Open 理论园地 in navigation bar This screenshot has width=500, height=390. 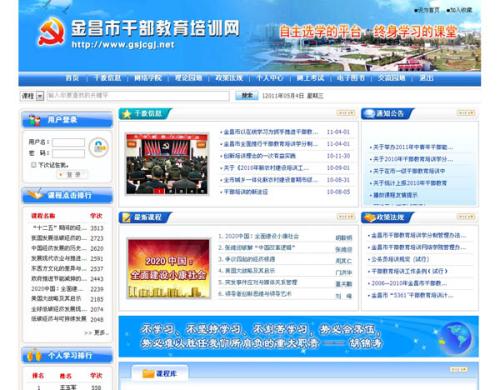click(x=188, y=78)
